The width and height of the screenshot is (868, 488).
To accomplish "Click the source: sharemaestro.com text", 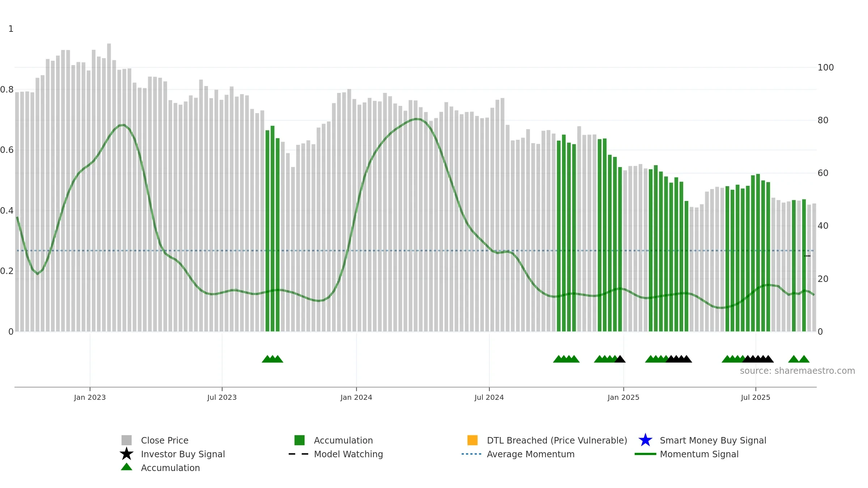I will click(797, 371).
